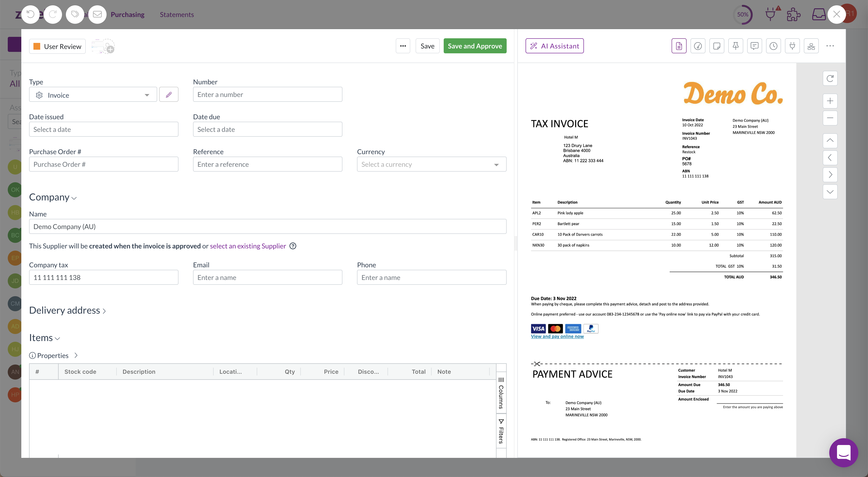The image size is (868, 477).
Task: Open the tag label icon
Action: pyautogui.click(x=75, y=15)
